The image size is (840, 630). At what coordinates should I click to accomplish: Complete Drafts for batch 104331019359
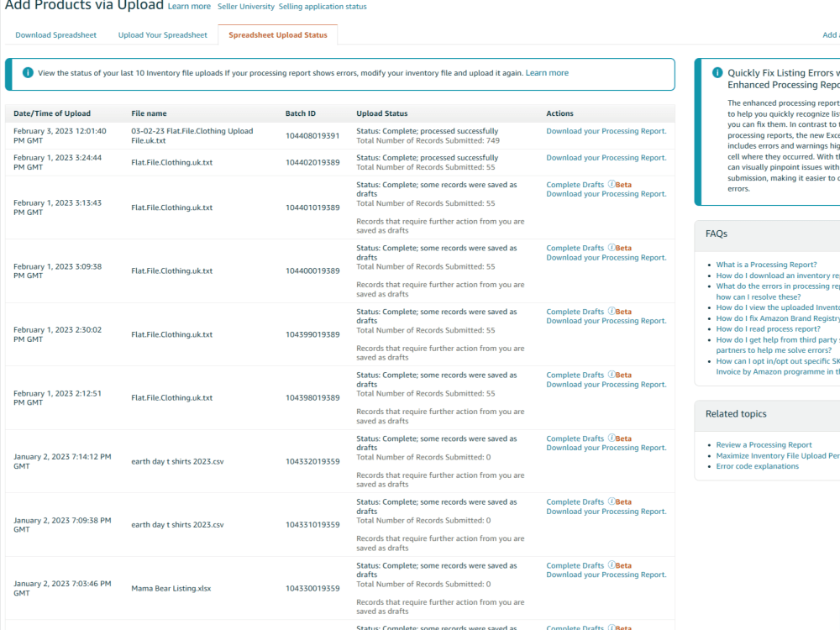(x=575, y=502)
